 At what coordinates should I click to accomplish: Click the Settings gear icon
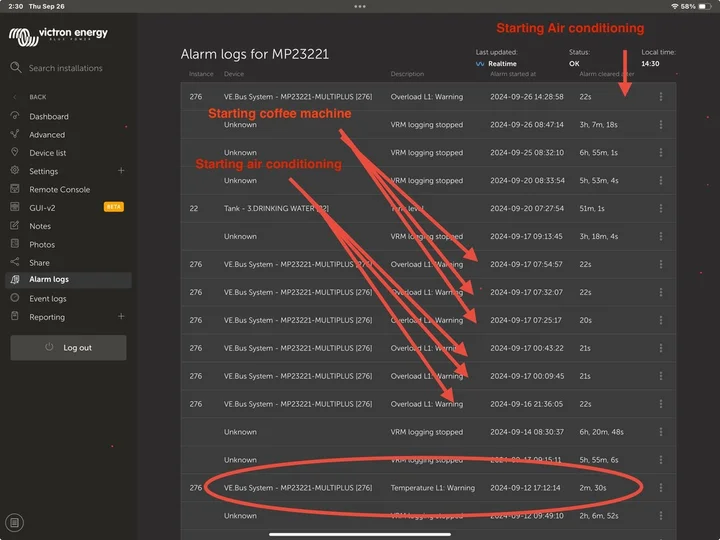(15, 170)
